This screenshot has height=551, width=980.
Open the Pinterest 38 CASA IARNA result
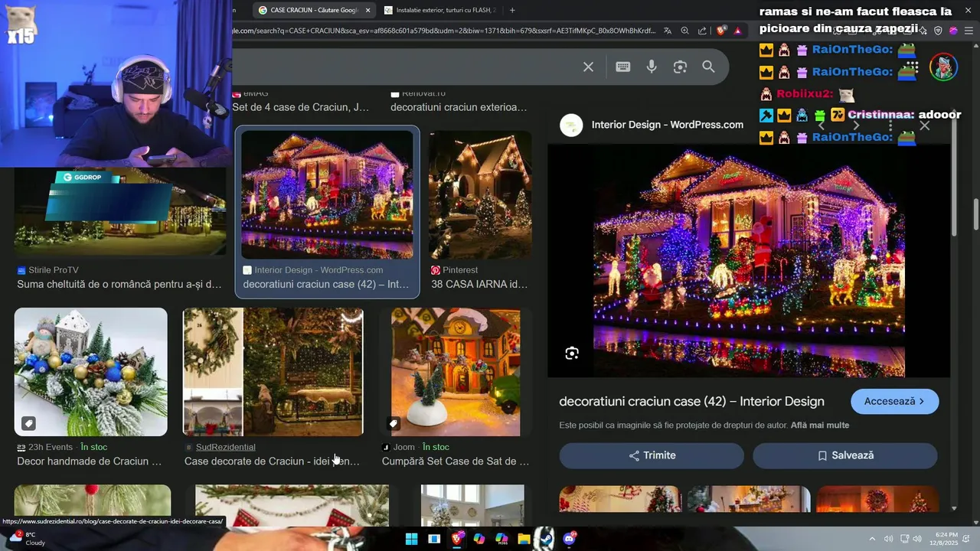[x=479, y=284]
